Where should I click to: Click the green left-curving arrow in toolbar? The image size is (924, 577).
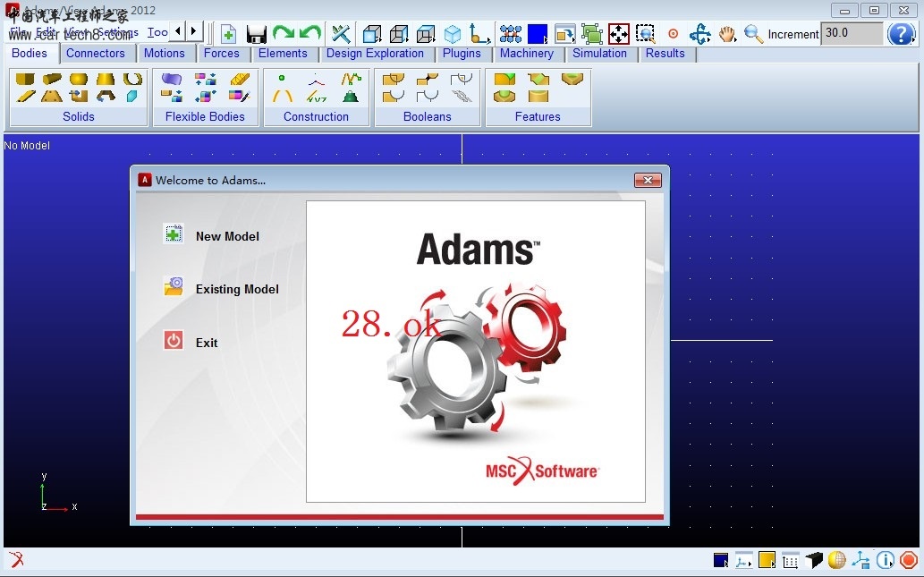click(310, 34)
